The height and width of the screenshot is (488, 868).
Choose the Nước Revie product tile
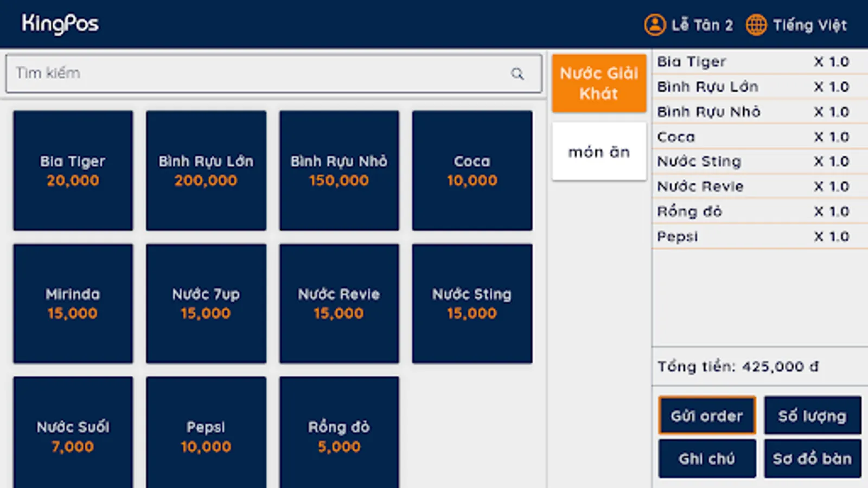click(339, 304)
